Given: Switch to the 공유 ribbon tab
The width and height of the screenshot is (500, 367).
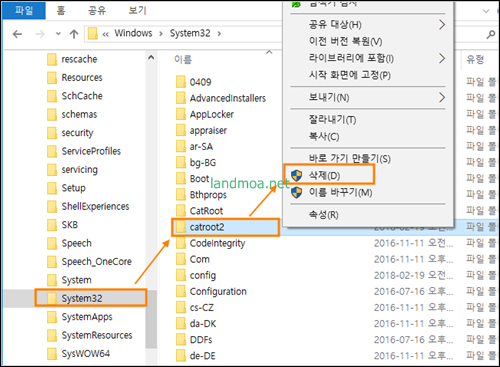Looking at the screenshot, I should (97, 10).
